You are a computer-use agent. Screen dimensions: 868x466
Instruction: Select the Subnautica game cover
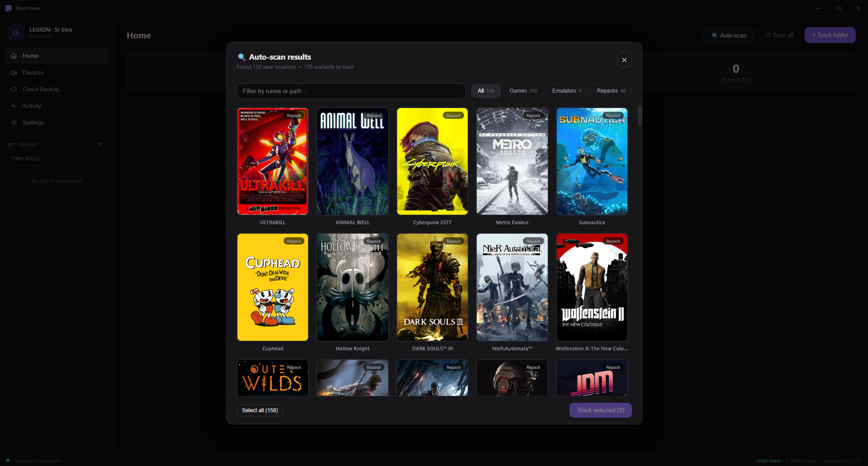(x=592, y=161)
